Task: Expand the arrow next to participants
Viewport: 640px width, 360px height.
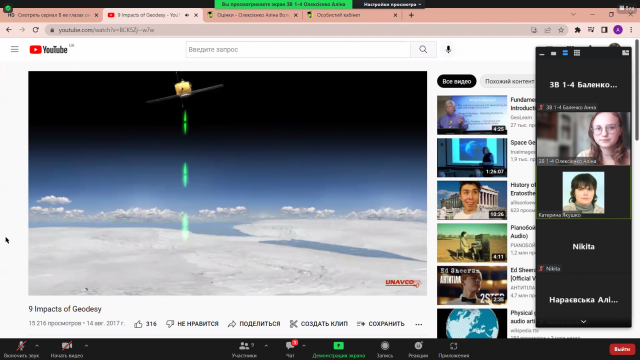Action: pos(266,346)
